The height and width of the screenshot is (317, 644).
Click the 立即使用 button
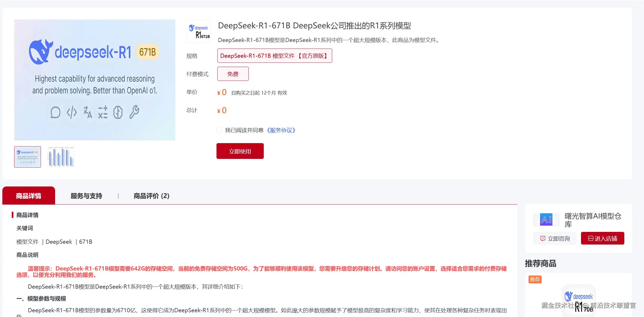pos(240,151)
